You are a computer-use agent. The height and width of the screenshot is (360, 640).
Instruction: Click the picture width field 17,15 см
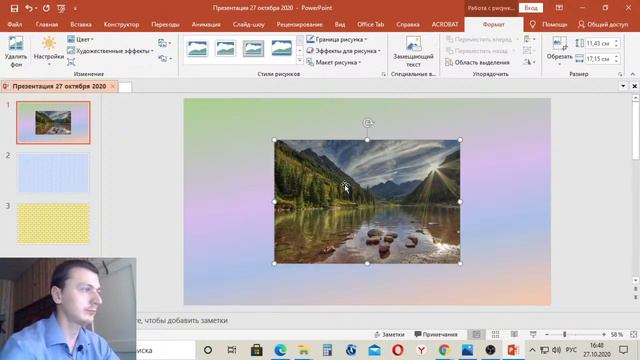click(x=598, y=59)
